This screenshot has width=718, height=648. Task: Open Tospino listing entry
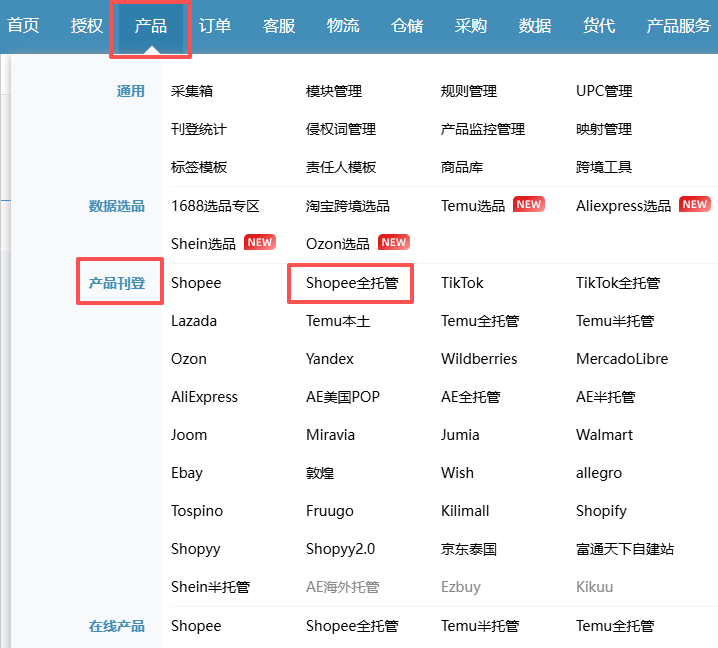tap(197, 511)
